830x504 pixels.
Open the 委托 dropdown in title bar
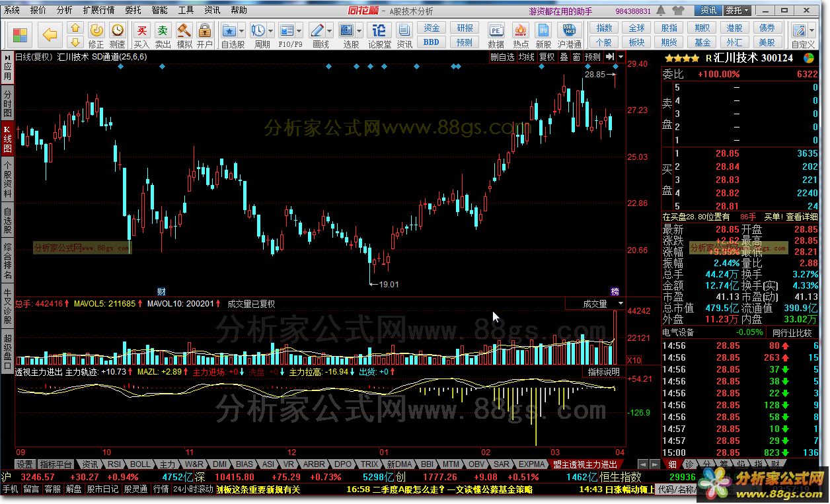pos(737,11)
